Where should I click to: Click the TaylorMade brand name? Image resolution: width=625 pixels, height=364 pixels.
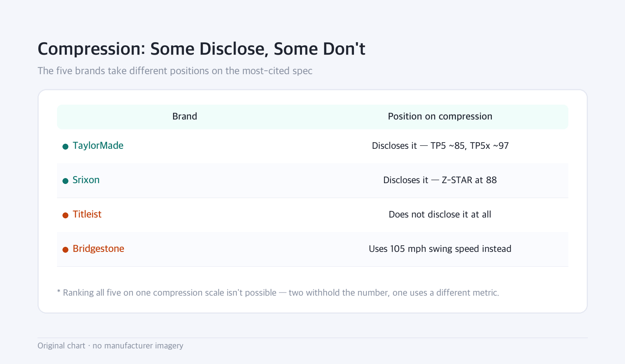(x=98, y=146)
